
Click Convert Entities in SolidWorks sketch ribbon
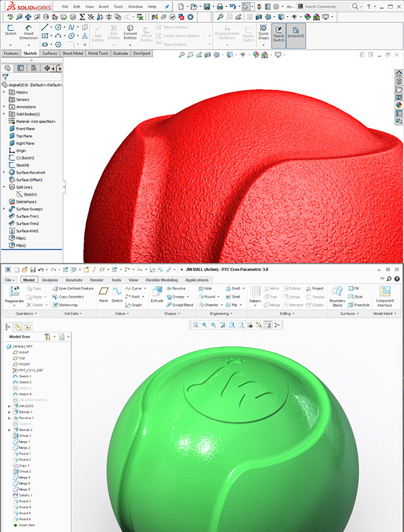(130, 32)
